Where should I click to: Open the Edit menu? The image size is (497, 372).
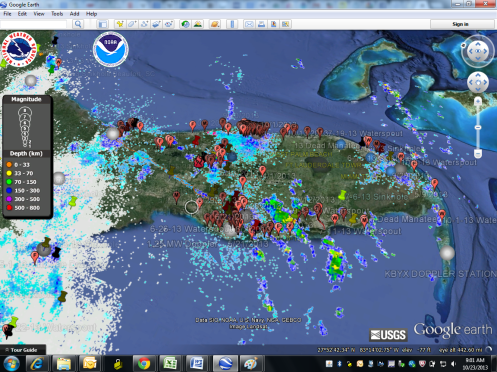pyautogui.click(x=22, y=14)
